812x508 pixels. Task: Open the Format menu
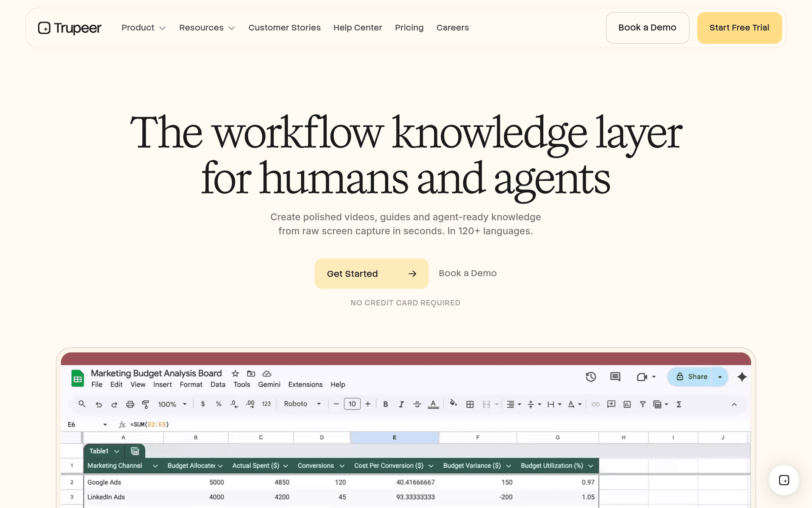pyautogui.click(x=191, y=384)
